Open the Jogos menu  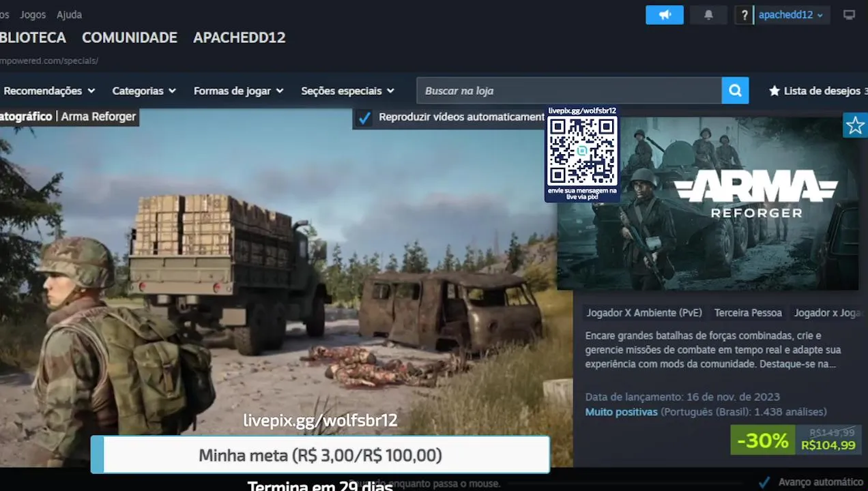pos(33,14)
